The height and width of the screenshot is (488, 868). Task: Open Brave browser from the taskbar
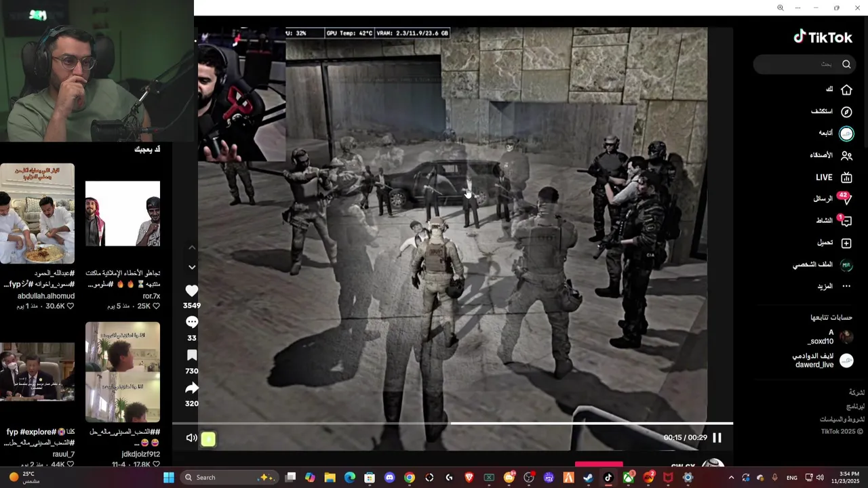tap(469, 478)
